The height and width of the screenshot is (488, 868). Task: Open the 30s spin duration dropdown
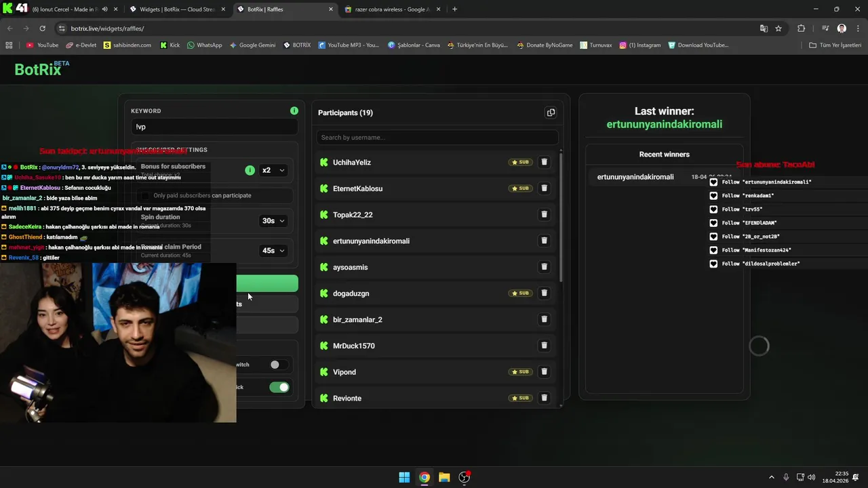pos(274,220)
